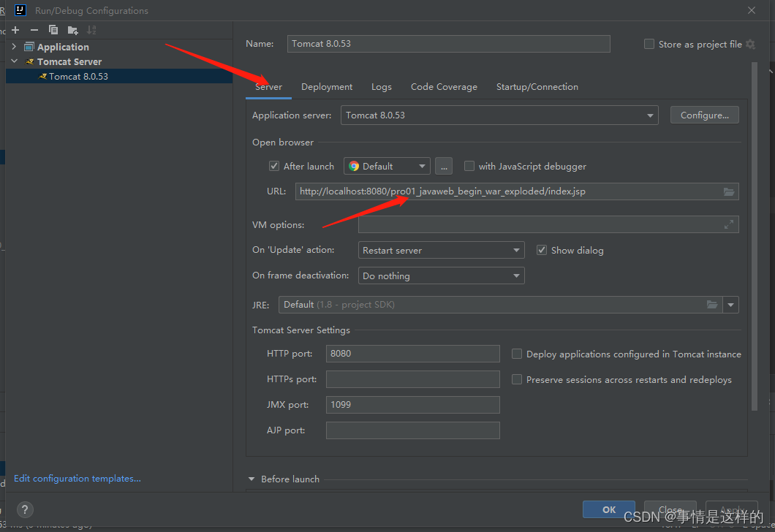Switch to the Deployment tab
Screen dimensions: 775x532
[x=327, y=87]
